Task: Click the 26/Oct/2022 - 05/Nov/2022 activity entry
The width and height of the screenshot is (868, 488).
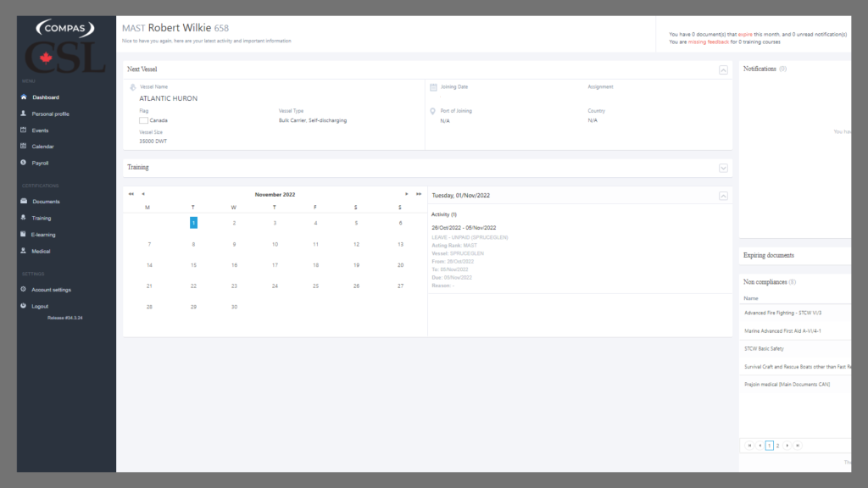Action: click(464, 228)
